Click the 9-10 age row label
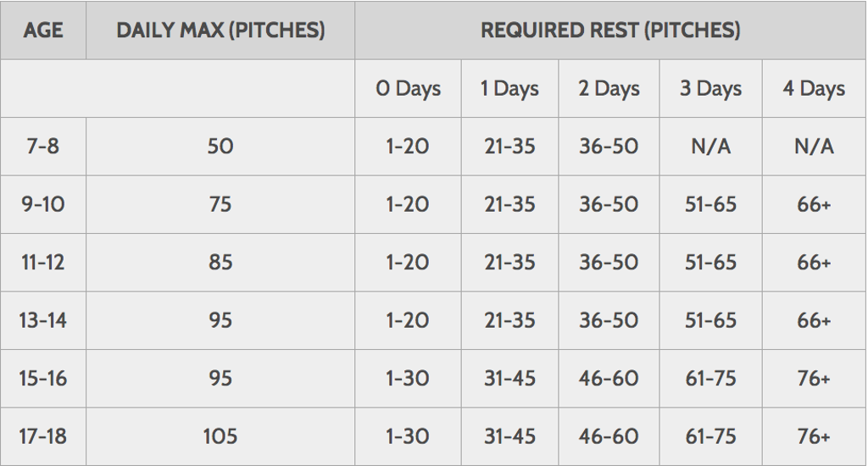The height and width of the screenshot is (466, 868). coord(43,205)
